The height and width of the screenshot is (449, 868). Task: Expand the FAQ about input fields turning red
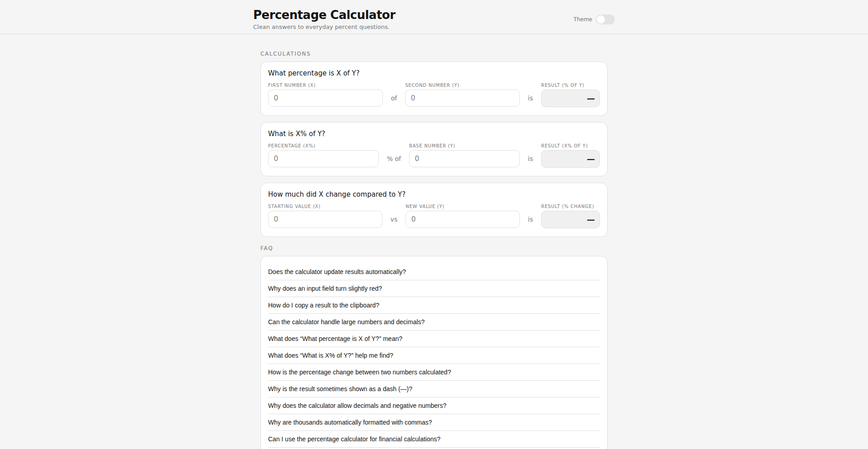pyautogui.click(x=325, y=288)
